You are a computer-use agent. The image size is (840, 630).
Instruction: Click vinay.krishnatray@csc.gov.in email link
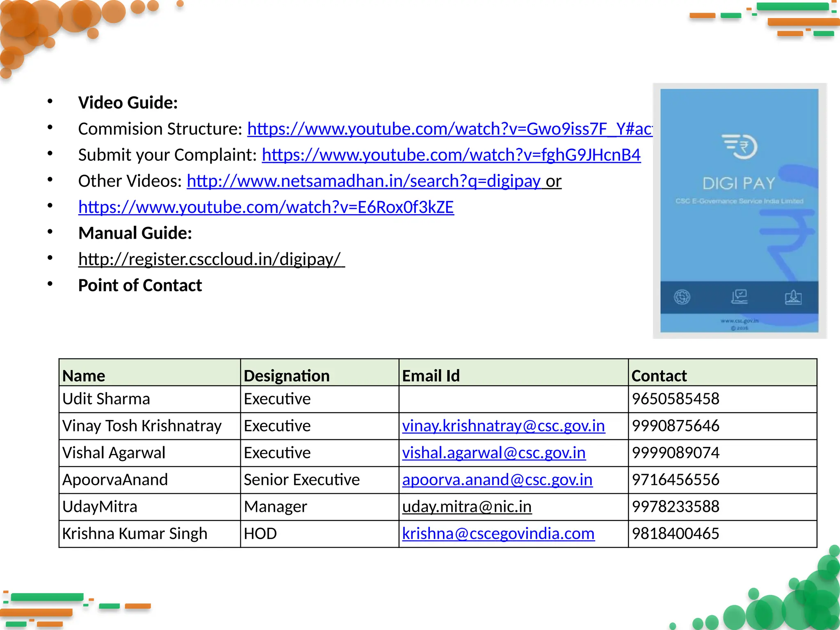[x=504, y=426]
